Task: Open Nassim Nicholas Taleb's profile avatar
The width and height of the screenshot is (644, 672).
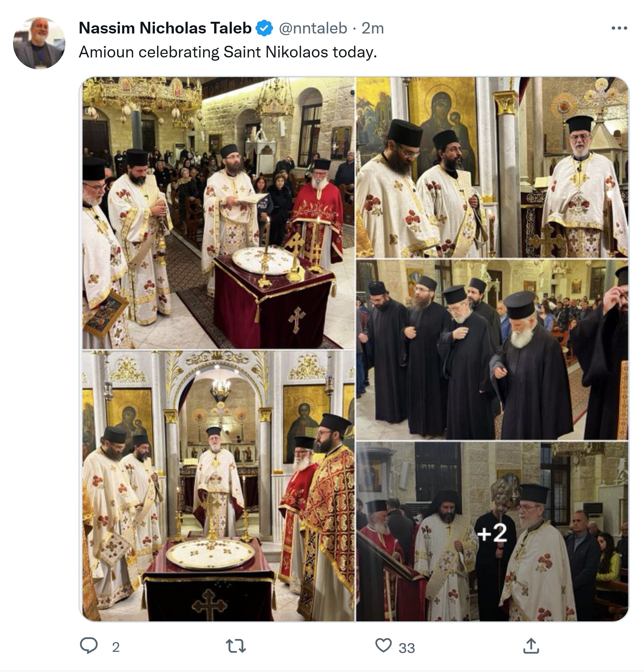Action: point(39,43)
